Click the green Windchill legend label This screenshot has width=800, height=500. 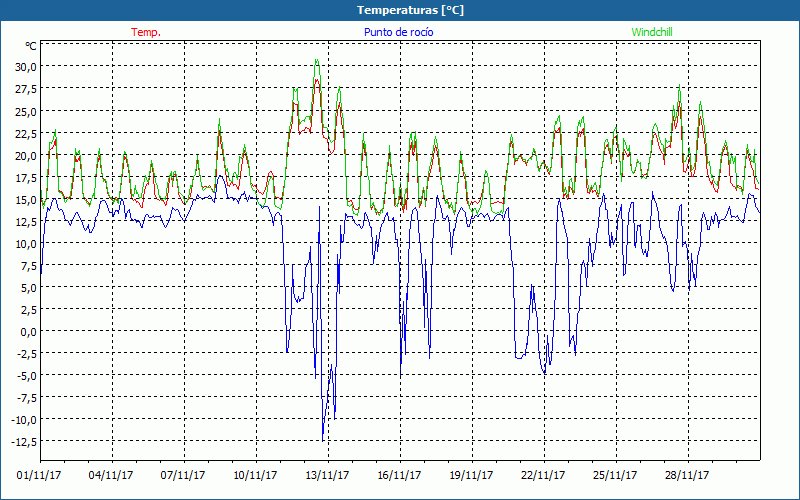(x=652, y=32)
